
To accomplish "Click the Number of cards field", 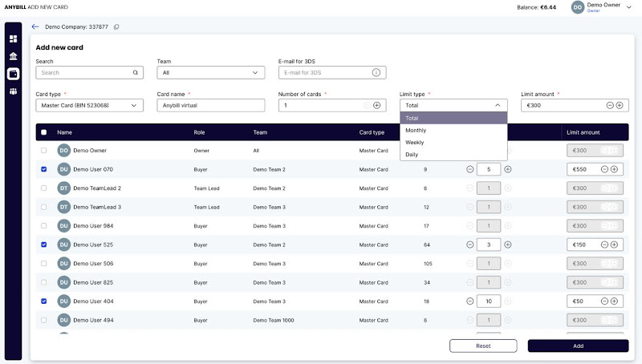I will tap(332, 105).
